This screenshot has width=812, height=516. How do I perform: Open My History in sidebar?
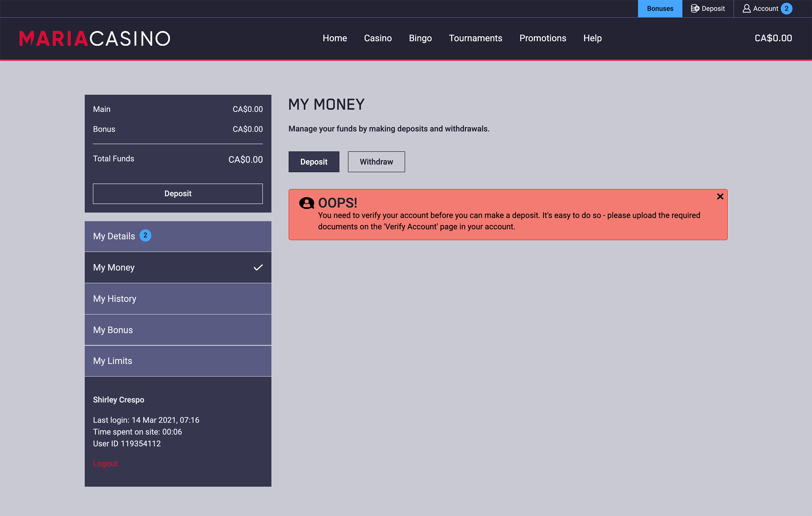(178, 299)
